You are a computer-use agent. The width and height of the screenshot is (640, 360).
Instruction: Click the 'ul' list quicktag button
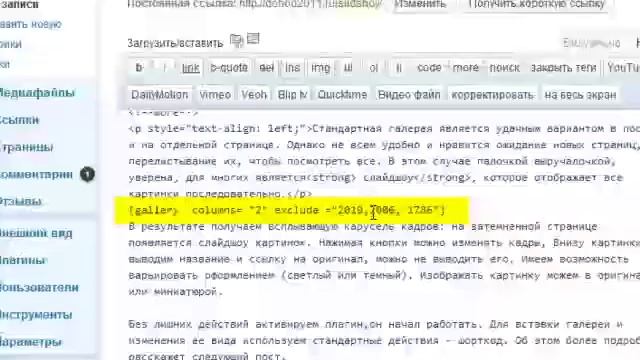[348, 68]
